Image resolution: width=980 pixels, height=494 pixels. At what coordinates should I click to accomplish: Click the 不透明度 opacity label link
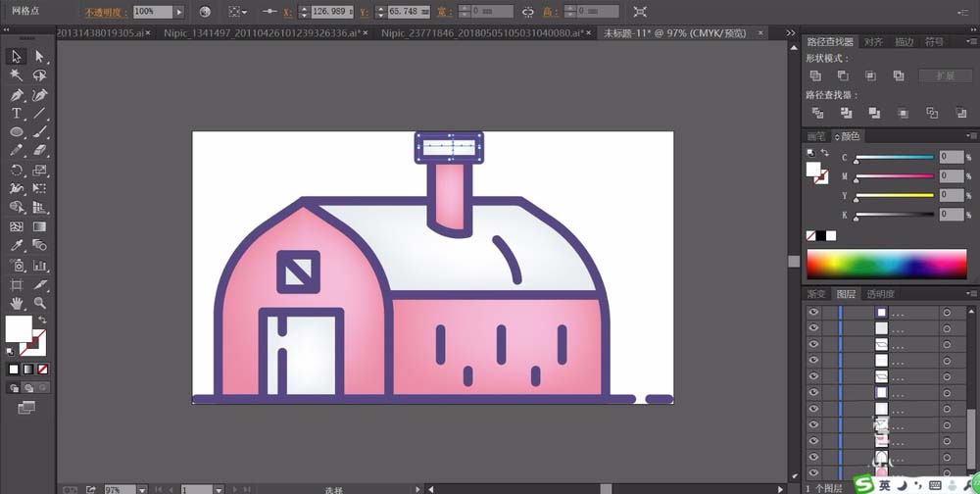pyautogui.click(x=105, y=12)
